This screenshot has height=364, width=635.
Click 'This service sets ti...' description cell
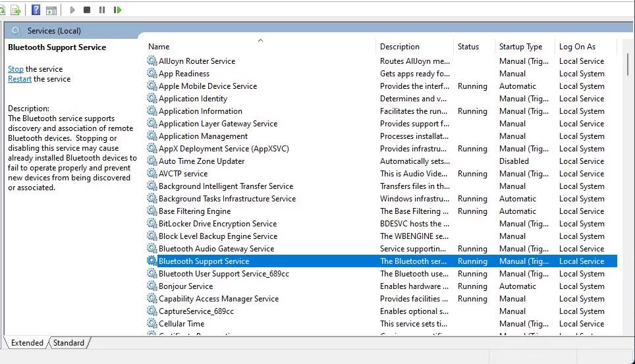[x=414, y=323]
